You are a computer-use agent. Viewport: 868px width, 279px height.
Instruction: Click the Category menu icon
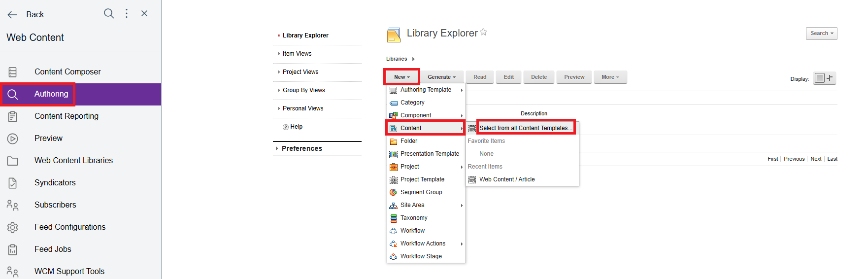(393, 103)
